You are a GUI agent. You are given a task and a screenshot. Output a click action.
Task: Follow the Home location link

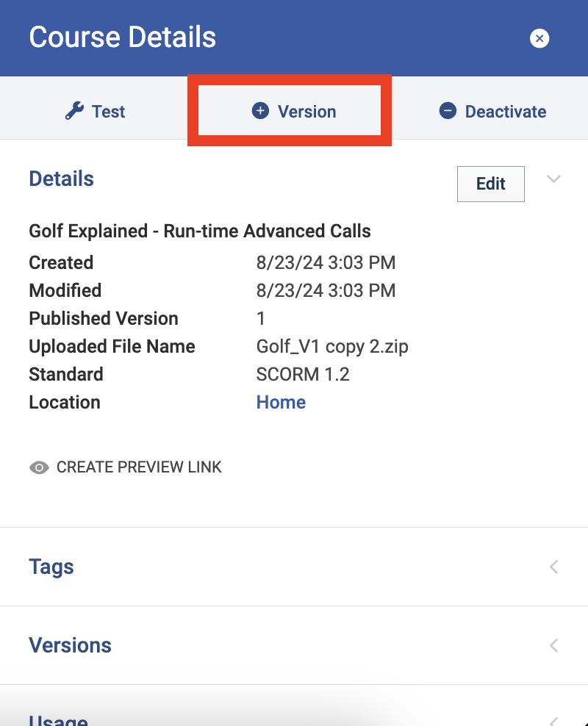[x=281, y=402]
